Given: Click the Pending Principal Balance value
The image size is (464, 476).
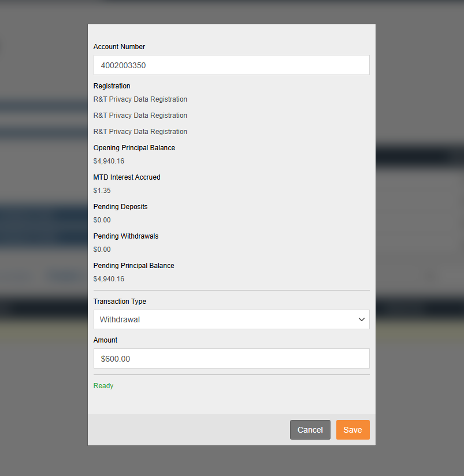Looking at the screenshot, I should coord(109,278).
